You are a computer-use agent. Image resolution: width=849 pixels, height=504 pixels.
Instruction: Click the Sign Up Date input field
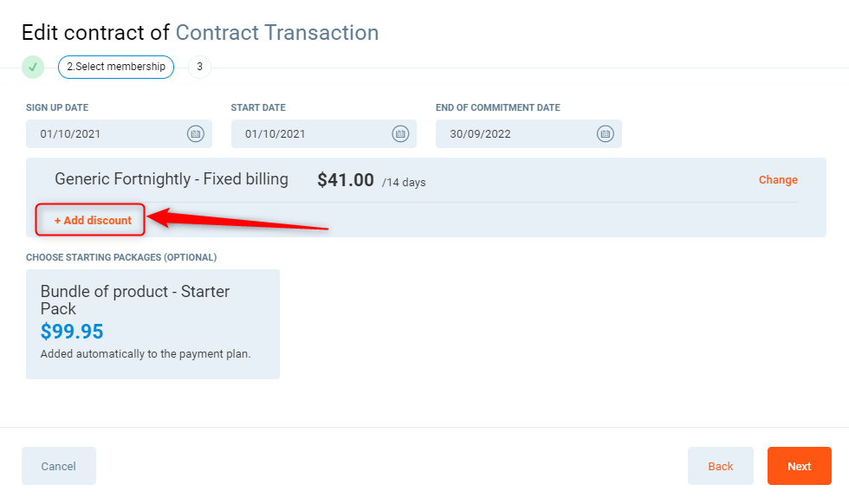(x=100, y=134)
